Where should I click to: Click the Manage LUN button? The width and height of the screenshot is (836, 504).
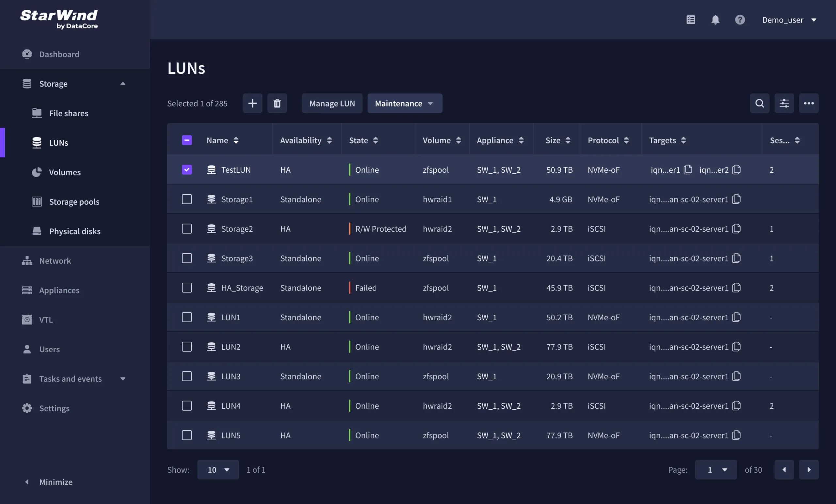(332, 103)
